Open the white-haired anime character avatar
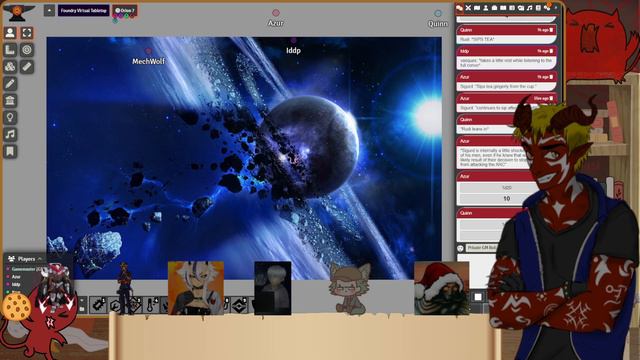Screen dimensions: 640x360 point(196,288)
